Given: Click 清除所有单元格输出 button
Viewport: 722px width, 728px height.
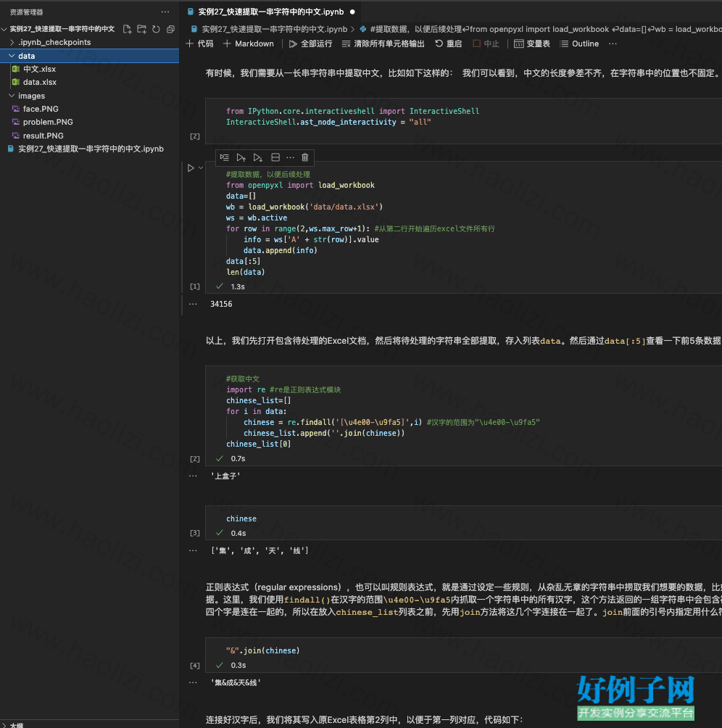Looking at the screenshot, I should point(383,44).
